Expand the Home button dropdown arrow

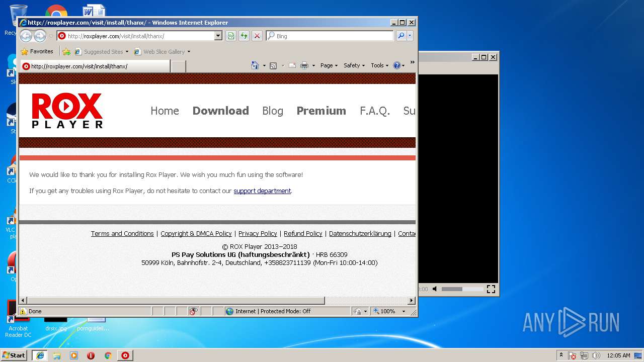click(x=264, y=65)
